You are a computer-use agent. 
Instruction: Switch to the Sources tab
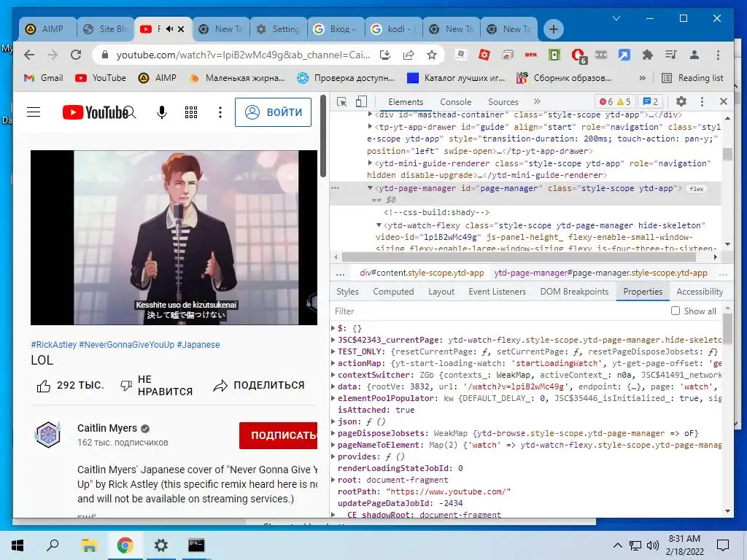point(503,102)
